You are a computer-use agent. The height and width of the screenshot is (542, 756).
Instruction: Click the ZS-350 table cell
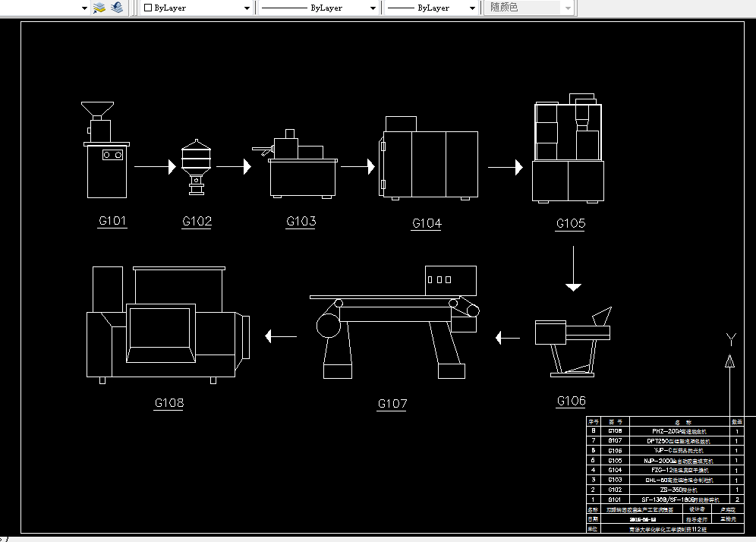pyautogui.click(x=679, y=490)
